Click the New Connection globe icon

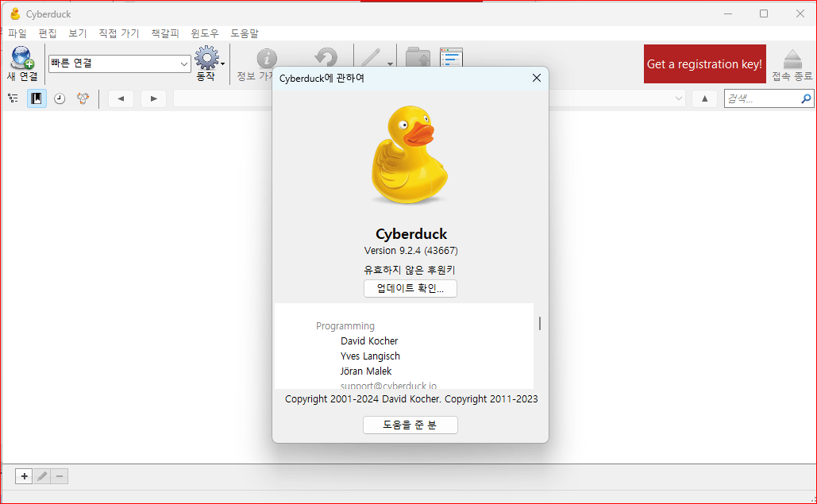[x=22, y=58]
